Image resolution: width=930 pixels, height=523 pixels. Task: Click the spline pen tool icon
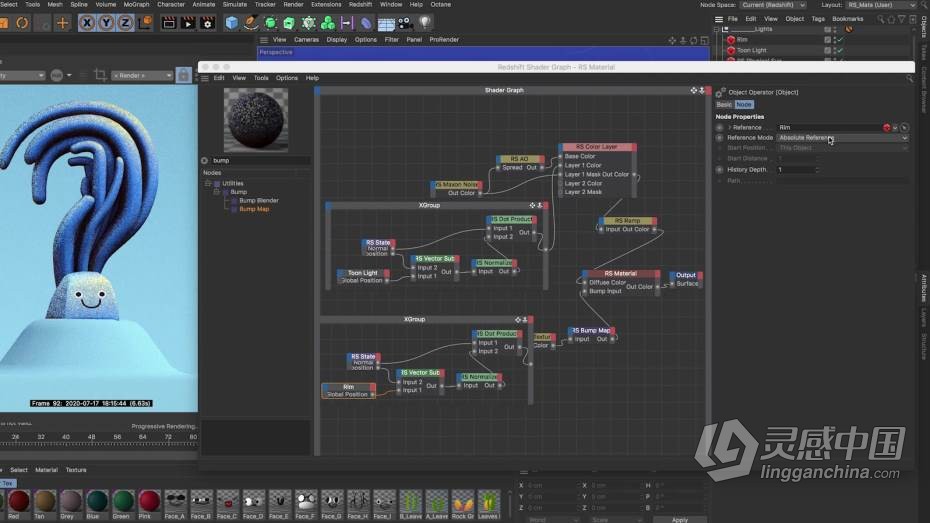click(251, 23)
